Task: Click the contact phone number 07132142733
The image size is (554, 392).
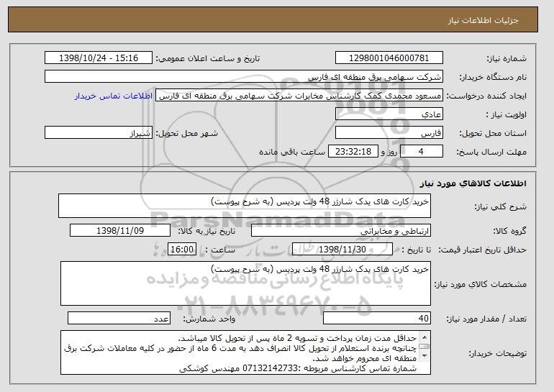Action: coord(271,369)
